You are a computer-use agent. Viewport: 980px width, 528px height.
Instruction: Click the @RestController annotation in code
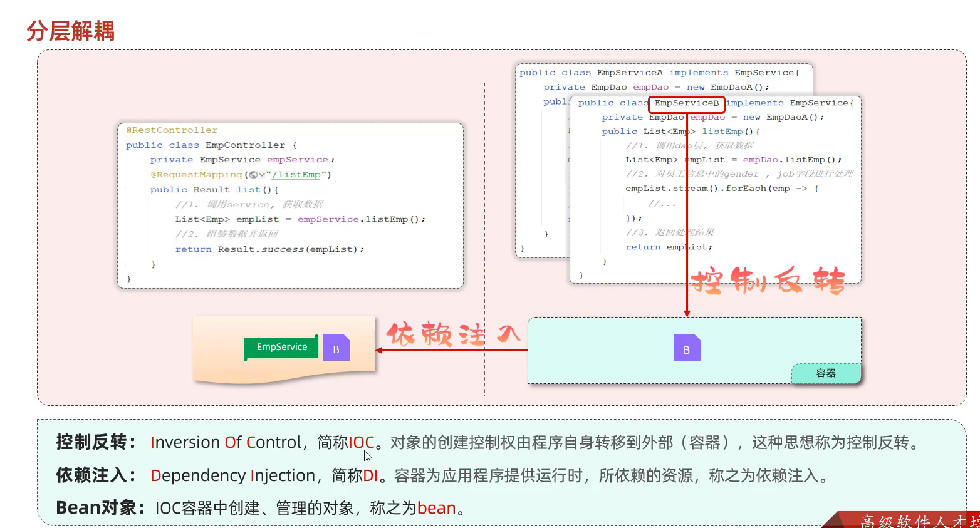172,130
